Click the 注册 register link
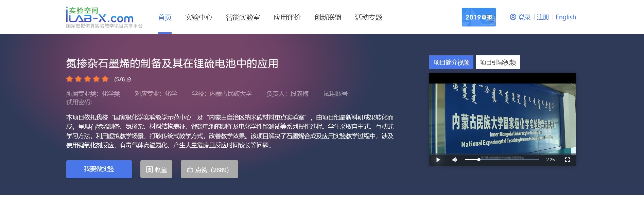The height and width of the screenshot is (220, 644). pyautogui.click(x=543, y=17)
